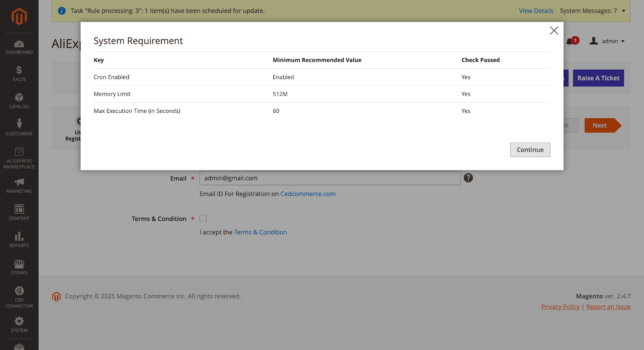644x350 pixels.
Task: Open the Sales menu icon
Action: click(x=19, y=70)
